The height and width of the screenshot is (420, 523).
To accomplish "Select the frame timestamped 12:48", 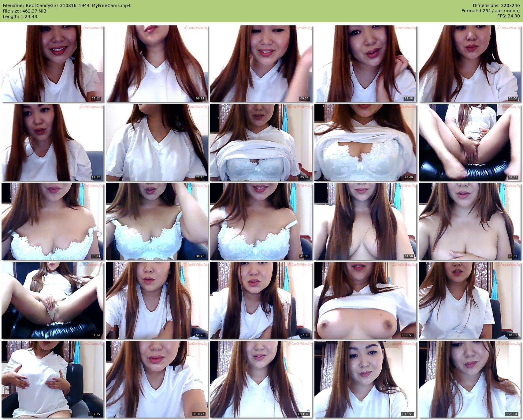I will (365, 64).
